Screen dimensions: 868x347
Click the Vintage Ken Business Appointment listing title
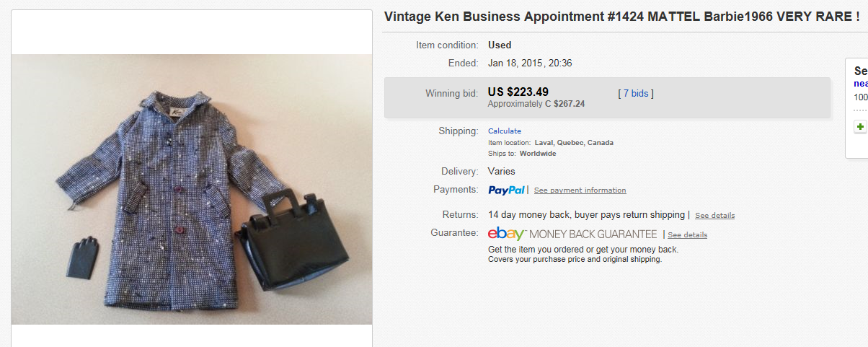point(621,17)
